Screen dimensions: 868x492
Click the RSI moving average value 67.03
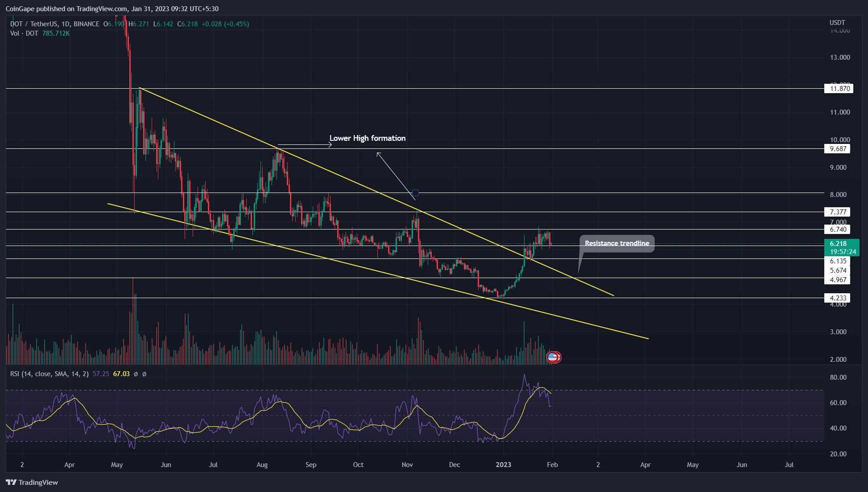pyautogui.click(x=121, y=374)
